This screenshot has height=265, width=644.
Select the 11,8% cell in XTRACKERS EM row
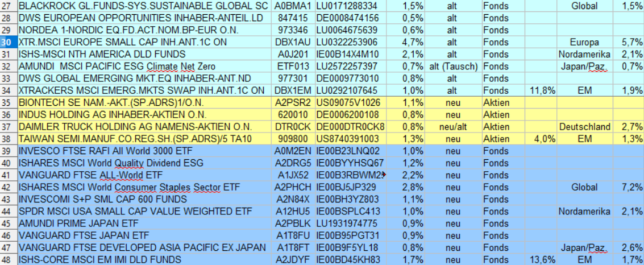[x=541, y=90]
